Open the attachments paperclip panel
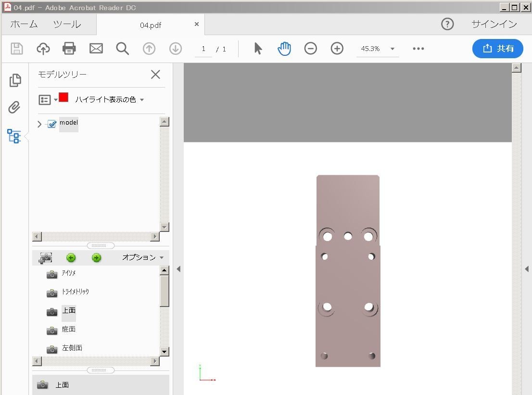The image size is (532, 395). click(14, 107)
